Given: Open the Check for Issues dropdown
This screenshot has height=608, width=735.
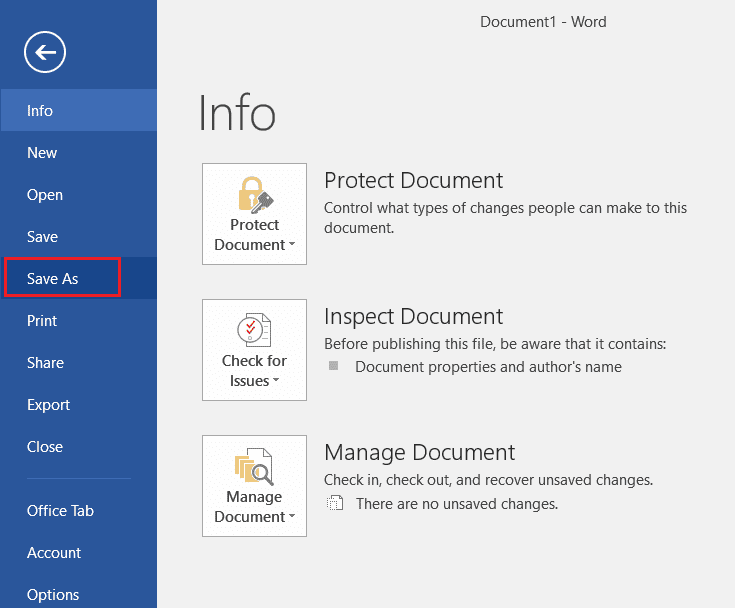Looking at the screenshot, I should click(x=255, y=350).
